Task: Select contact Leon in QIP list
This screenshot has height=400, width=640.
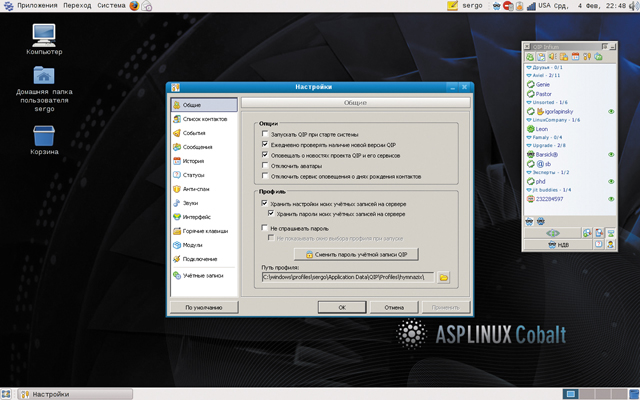Action: 542,129
